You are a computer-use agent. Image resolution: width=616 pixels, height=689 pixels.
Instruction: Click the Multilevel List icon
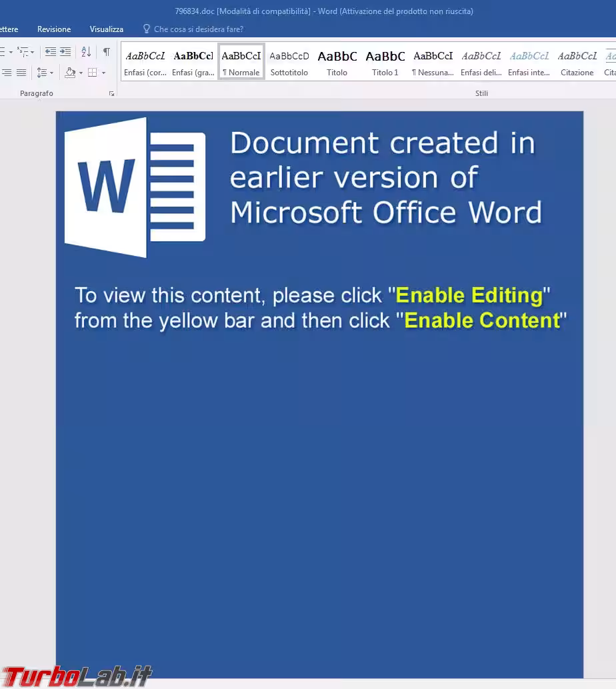point(23,51)
